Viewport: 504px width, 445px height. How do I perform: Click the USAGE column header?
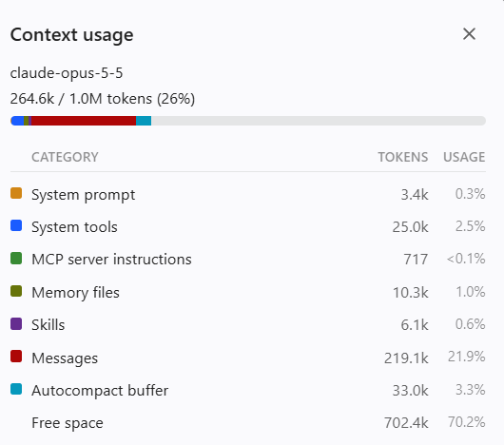pyautogui.click(x=464, y=157)
